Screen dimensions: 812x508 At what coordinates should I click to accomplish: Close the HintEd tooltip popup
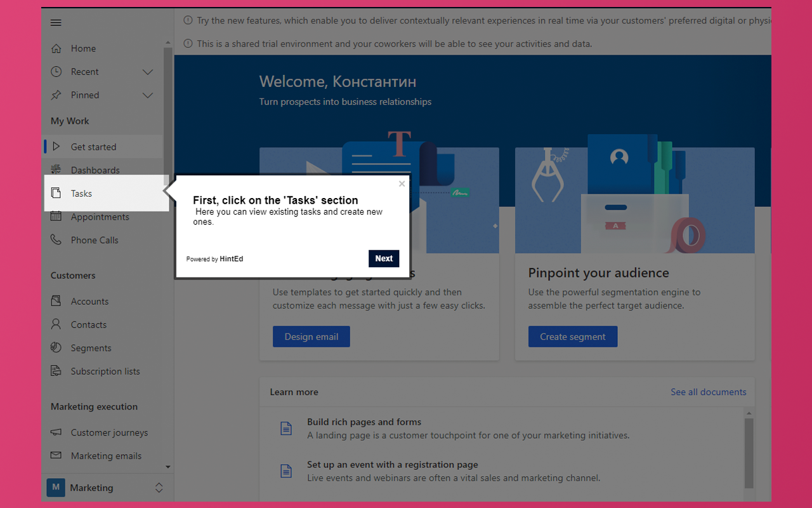point(402,184)
